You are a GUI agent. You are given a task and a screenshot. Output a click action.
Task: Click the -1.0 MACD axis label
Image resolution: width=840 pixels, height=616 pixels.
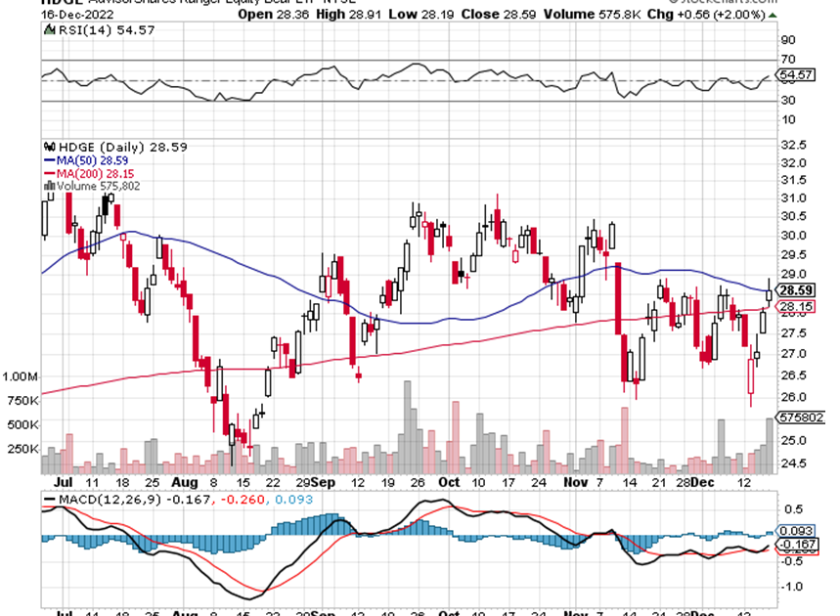[x=791, y=587]
